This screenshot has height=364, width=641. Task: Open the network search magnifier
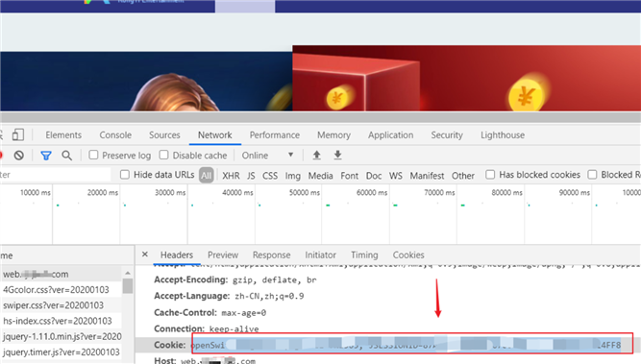click(x=66, y=156)
